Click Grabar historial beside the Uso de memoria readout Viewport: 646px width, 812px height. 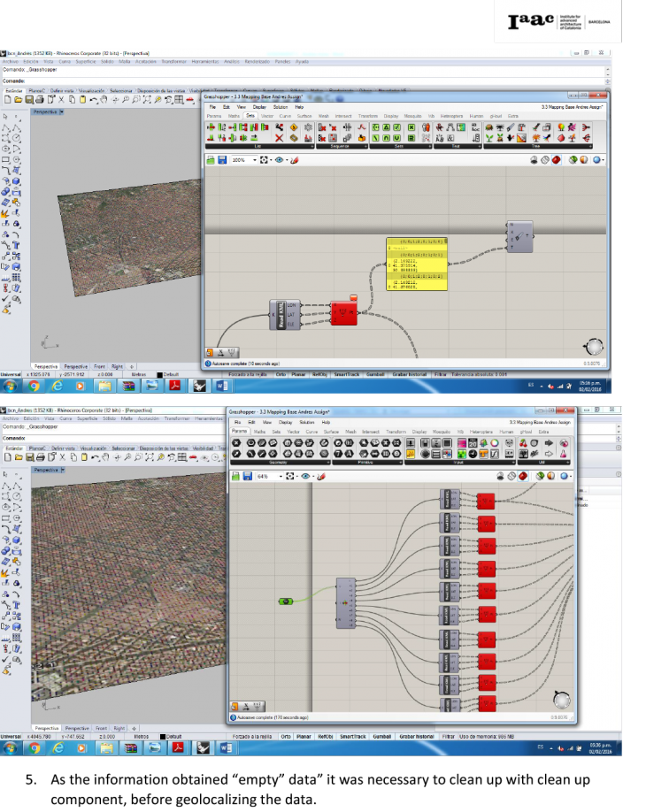coord(416,736)
